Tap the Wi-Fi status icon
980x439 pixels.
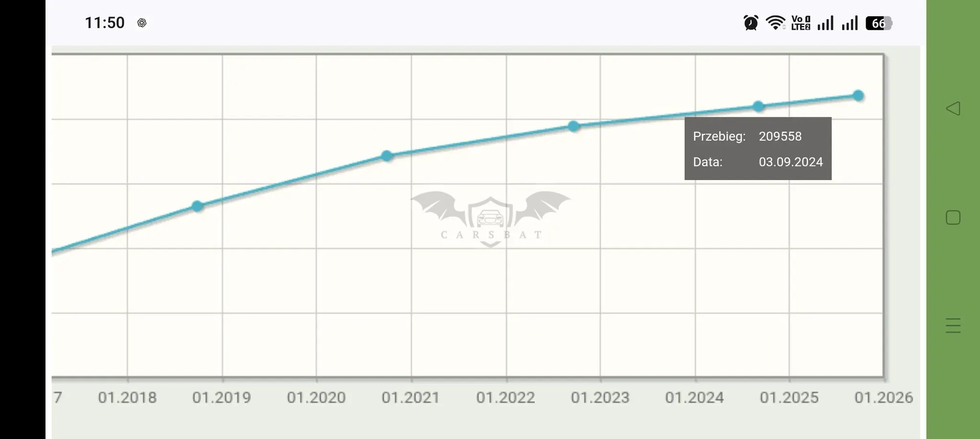point(775,23)
